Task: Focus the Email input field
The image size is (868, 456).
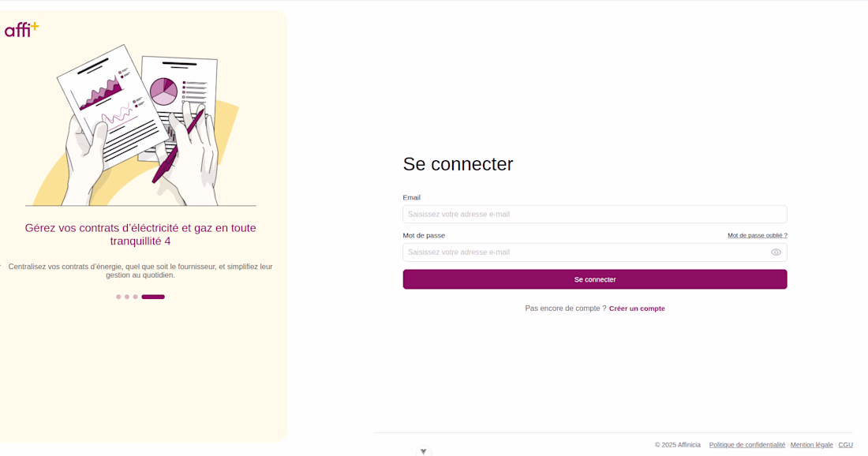Action: (594, 214)
